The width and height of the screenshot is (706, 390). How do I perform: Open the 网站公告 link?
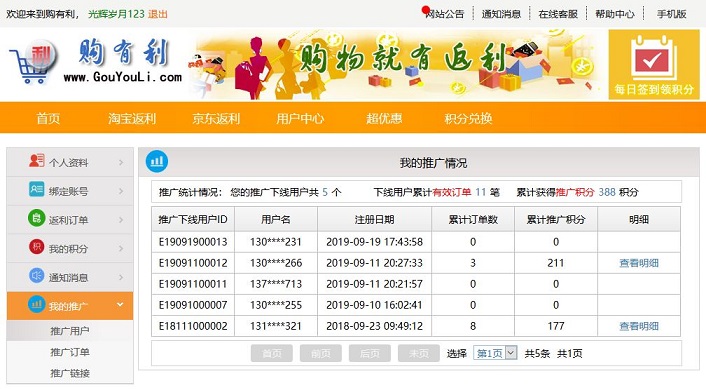click(x=445, y=14)
